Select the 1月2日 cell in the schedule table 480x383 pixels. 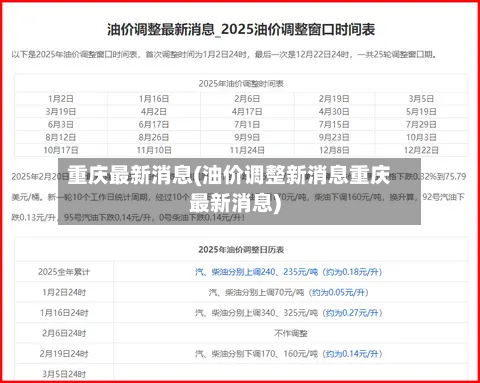(x=61, y=99)
